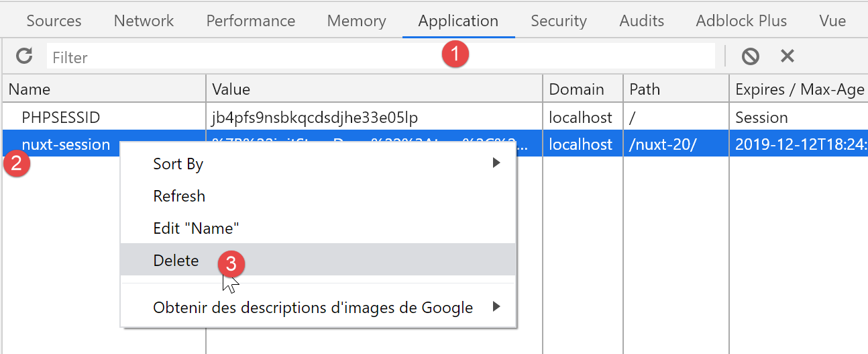Click the clear all cookies icon
Screen dimensions: 868x354
click(750, 56)
